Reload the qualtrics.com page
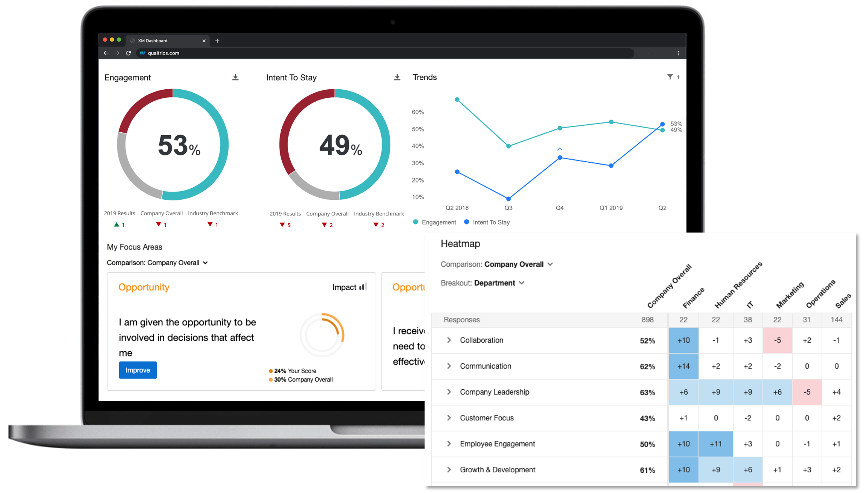Image resolution: width=868 pixels, height=493 pixels. pyautogui.click(x=128, y=53)
